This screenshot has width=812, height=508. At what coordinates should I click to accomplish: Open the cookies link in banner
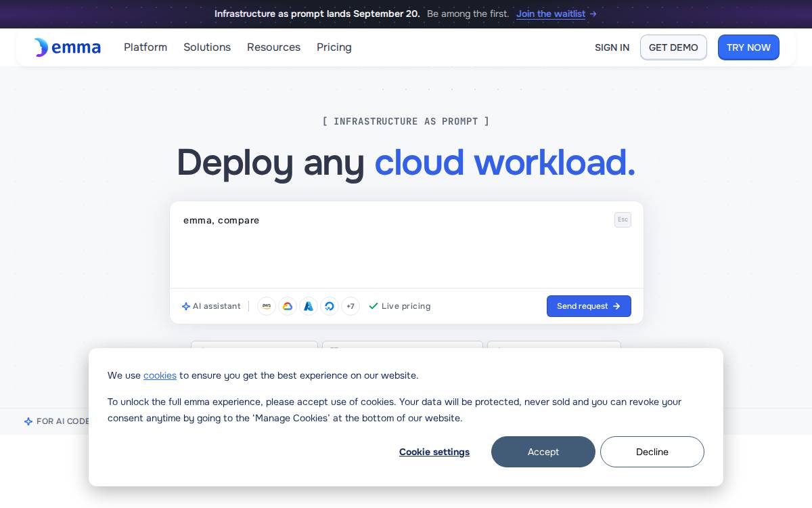pos(160,375)
